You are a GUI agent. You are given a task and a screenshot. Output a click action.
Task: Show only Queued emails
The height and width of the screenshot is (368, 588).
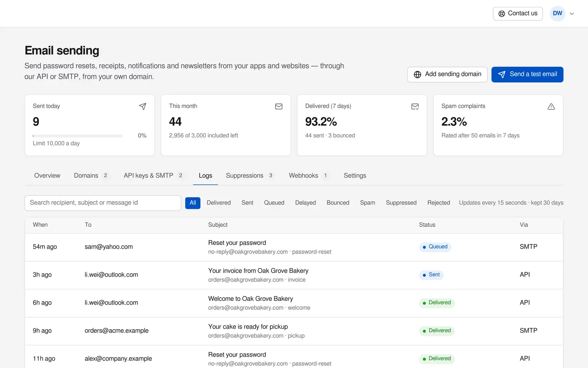(274, 203)
